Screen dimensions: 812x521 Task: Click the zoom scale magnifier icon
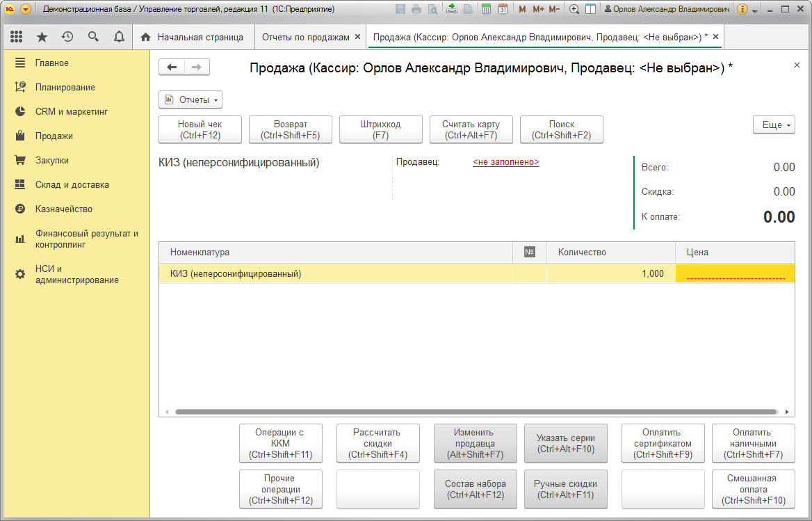tap(574, 9)
